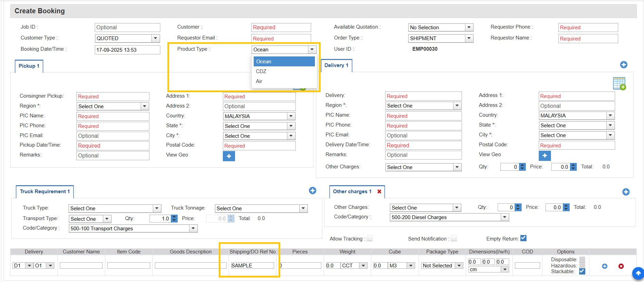Add an item row with the blue plus icon
Image resolution: width=644 pixels, height=282 pixels.
[605, 266]
